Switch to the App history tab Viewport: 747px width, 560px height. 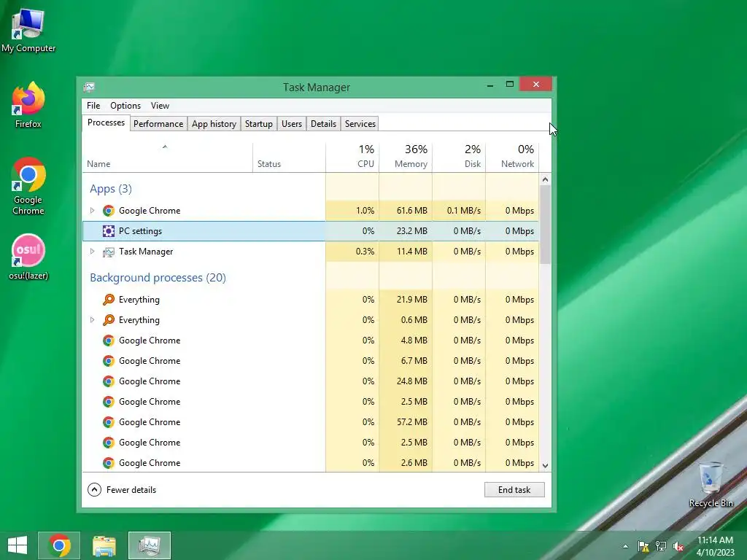[214, 124]
